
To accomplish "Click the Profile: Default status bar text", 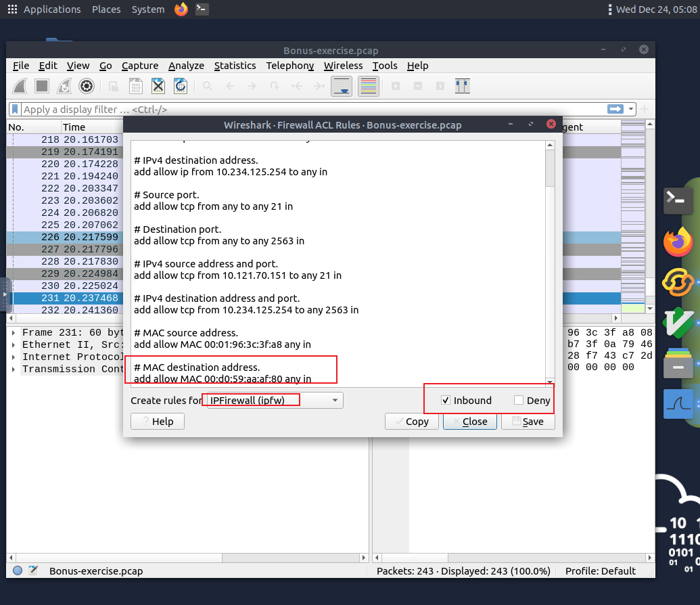I will pos(601,570).
